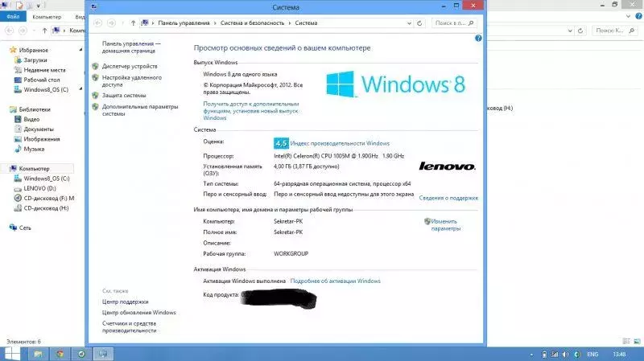644x361 pixels.
Task: Open System protection (Защита системы)
Action: [124, 95]
